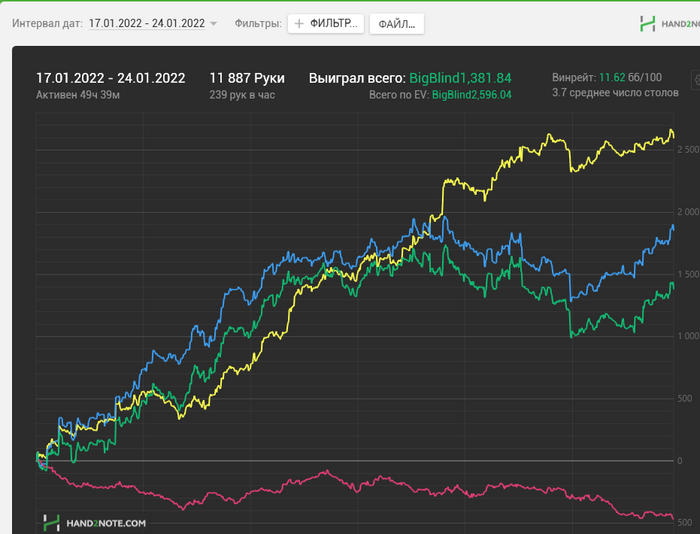Click the 'Активен 49ч 39м' label
Screen dimensions: 700x534
point(78,95)
